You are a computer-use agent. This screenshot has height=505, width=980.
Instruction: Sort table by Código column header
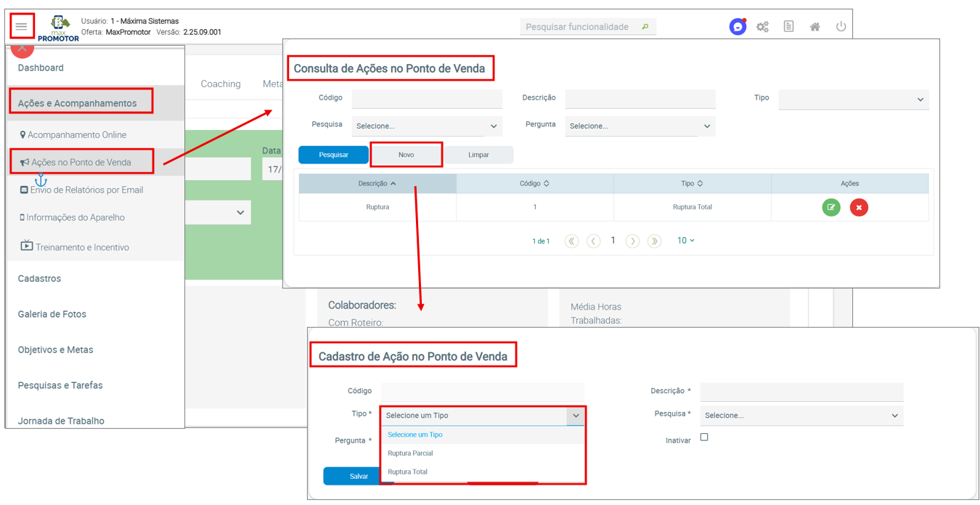click(x=534, y=184)
